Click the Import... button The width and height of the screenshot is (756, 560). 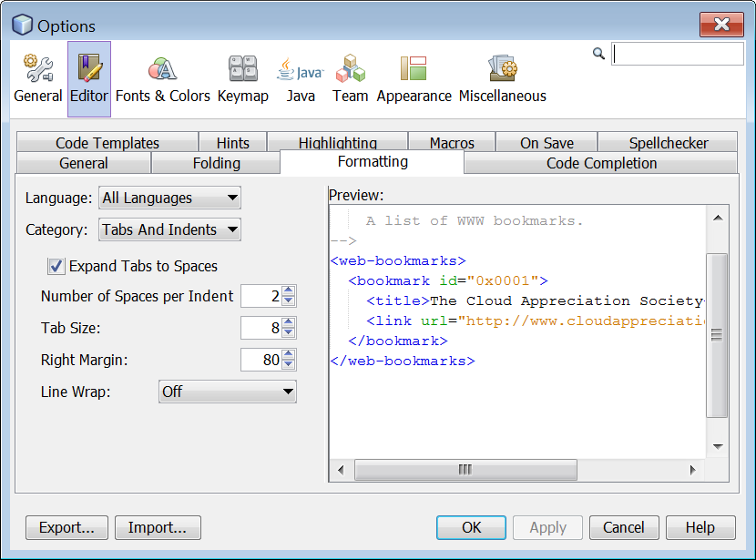(158, 527)
